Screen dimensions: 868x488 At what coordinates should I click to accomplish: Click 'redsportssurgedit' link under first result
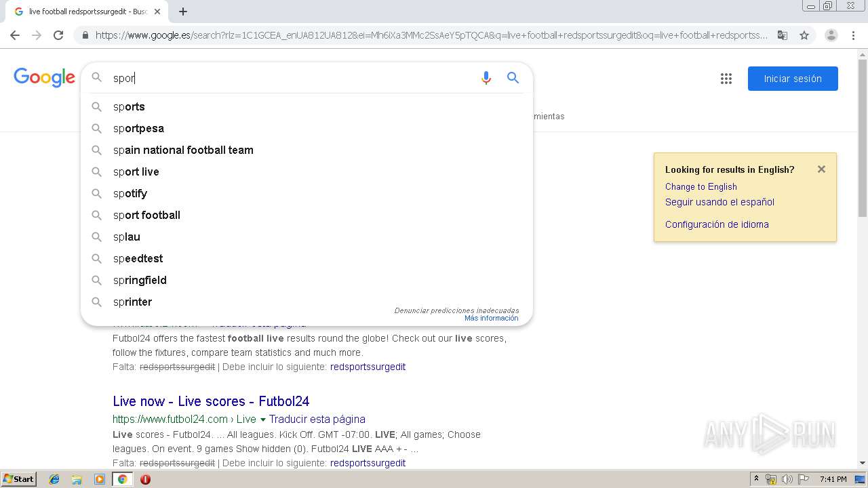pyautogui.click(x=368, y=367)
